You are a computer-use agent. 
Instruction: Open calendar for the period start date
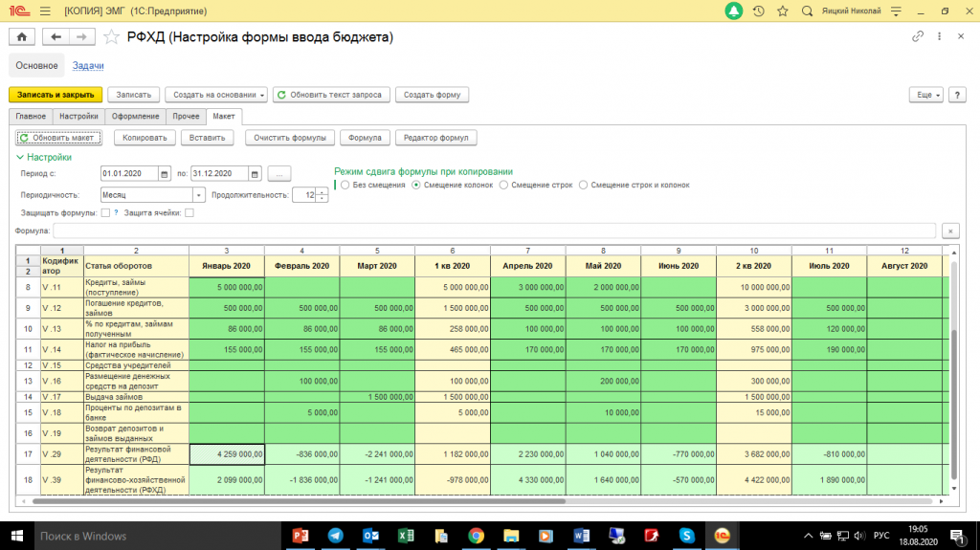click(165, 174)
